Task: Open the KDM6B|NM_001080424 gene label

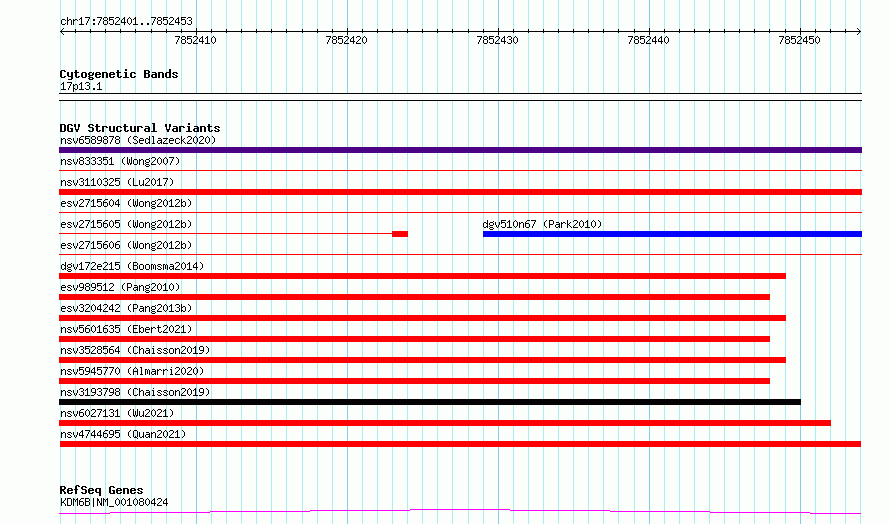Action: pyautogui.click(x=114, y=502)
